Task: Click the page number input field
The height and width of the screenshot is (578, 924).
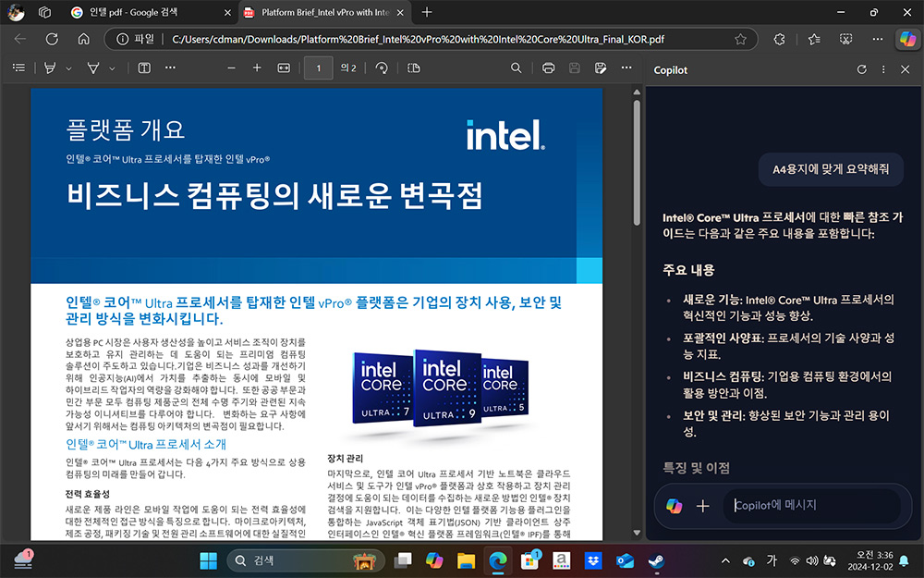Action: coord(318,68)
